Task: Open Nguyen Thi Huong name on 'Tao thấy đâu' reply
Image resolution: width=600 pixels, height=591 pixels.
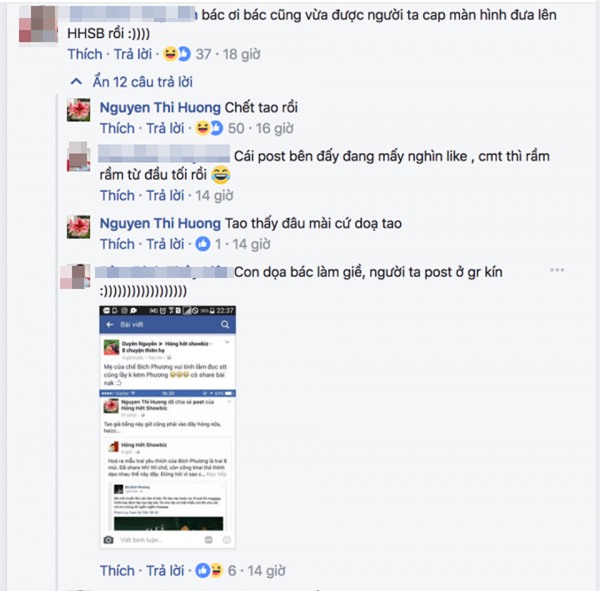Action: point(160,224)
